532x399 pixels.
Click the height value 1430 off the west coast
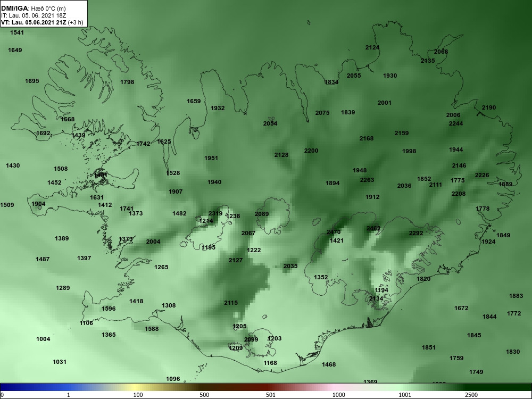(x=13, y=165)
